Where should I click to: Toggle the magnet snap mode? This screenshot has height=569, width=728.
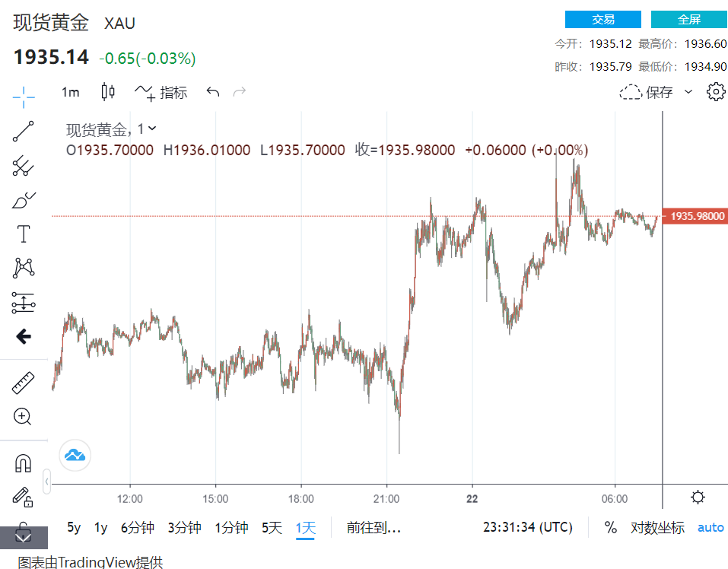(x=24, y=463)
